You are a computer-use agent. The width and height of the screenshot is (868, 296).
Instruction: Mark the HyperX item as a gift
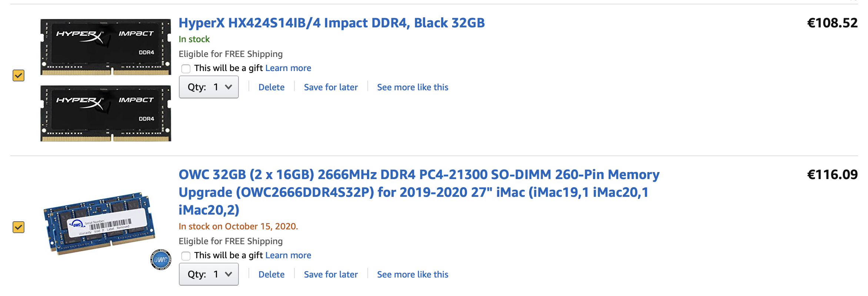186,69
